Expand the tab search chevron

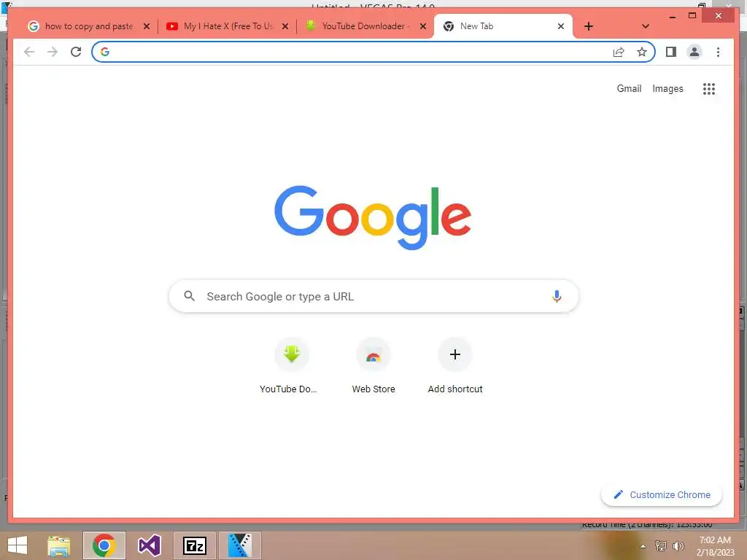coord(646,26)
